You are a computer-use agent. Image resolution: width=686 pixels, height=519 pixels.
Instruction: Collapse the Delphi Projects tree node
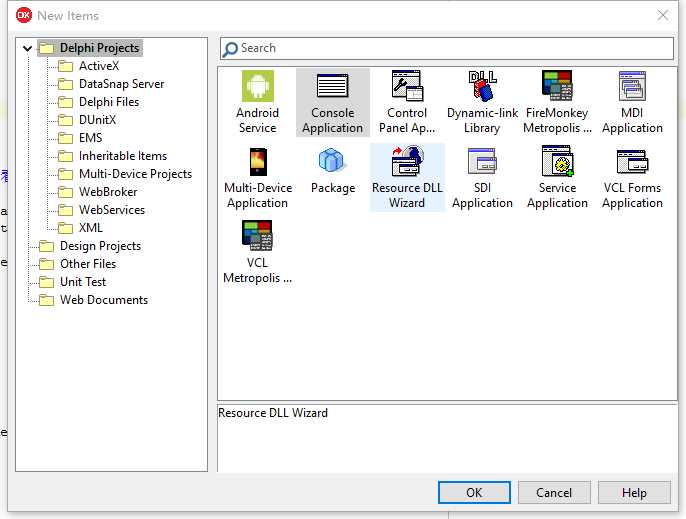point(27,48)
